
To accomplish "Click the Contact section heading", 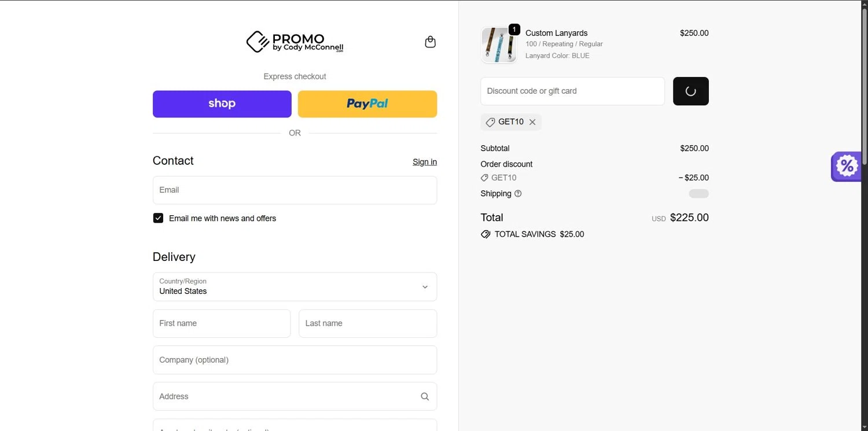I will [x=173, y=161].
